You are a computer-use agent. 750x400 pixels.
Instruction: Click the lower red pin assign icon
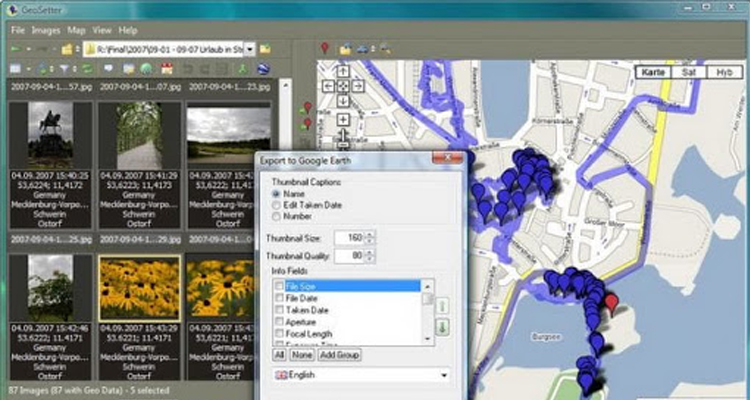pos(306,124)
